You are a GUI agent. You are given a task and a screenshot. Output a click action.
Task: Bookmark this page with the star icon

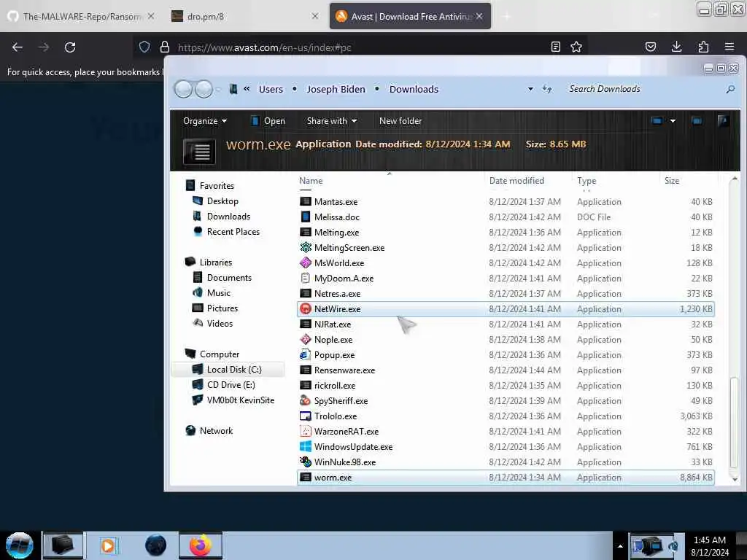click(576, 47)
